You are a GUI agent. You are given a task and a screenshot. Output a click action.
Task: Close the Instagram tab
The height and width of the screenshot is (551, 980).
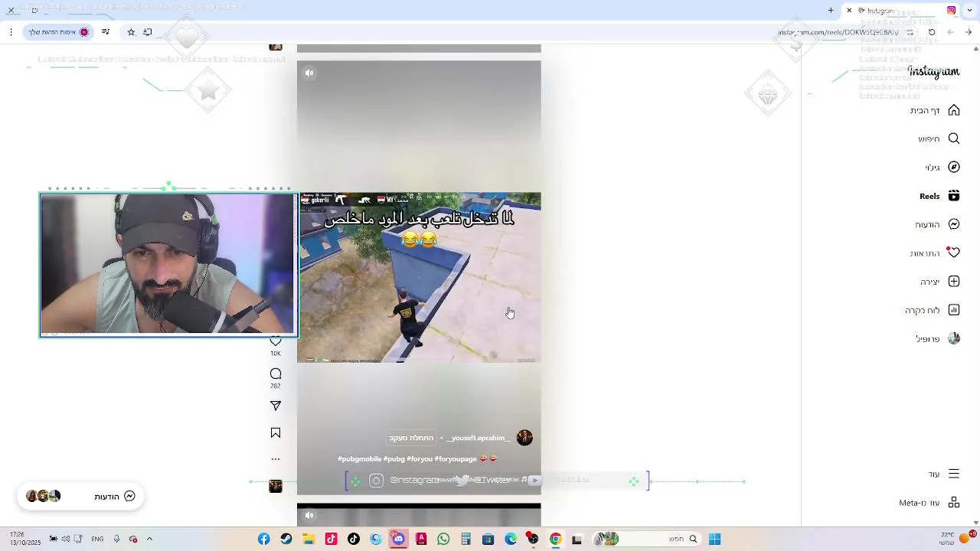pos(849,10)
